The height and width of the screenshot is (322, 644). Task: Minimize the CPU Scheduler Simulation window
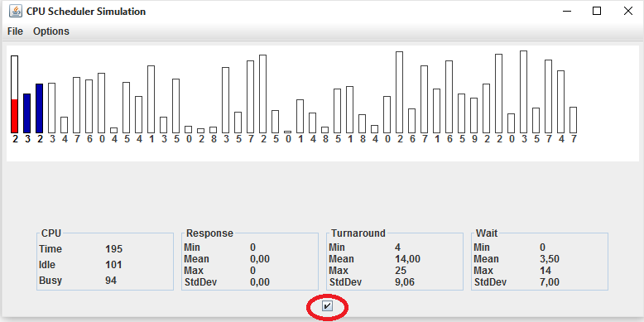(567, 11)
